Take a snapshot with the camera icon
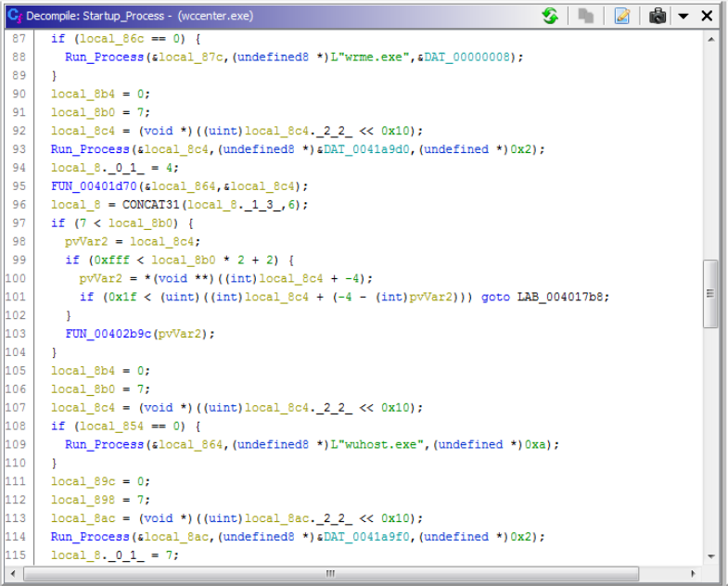The image size is (728, 586). pyautogui.click(x=658, y=16)
